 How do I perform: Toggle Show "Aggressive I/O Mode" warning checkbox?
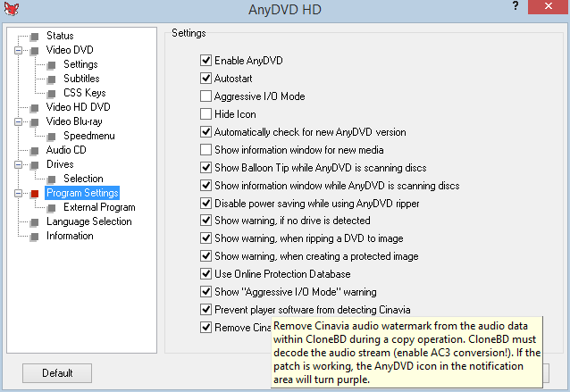(205, 291)
